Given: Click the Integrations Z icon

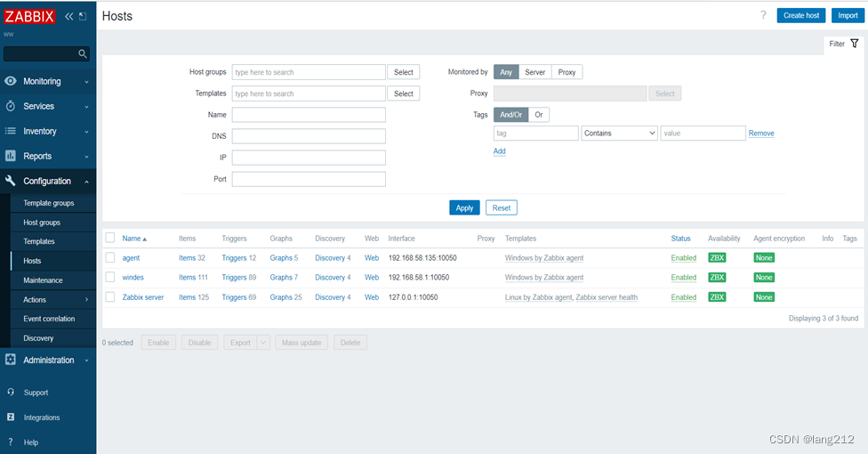Looking at the screenshot, I should [11, 417].
